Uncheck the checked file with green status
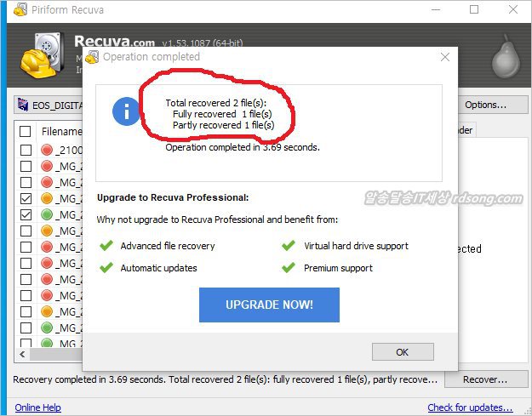 pos(25,214)
